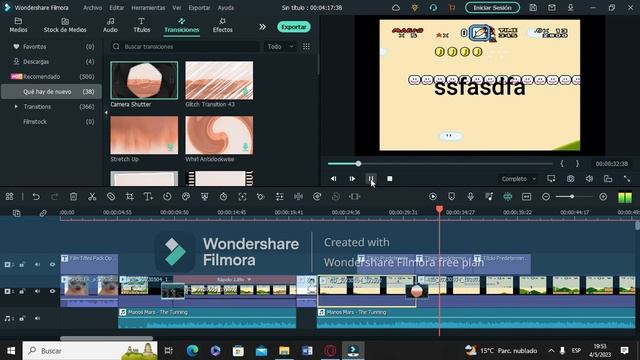Click the red timeline playhead marker

click(439, 209)
